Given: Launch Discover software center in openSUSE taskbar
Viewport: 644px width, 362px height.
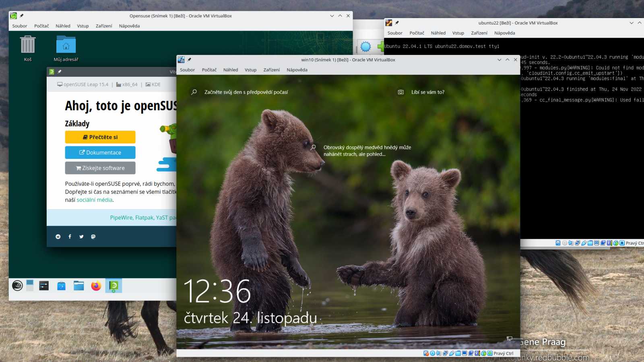Looking at the screenshot, I should click(61, 286).
